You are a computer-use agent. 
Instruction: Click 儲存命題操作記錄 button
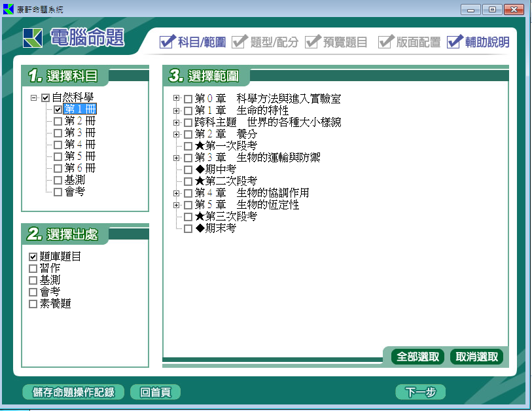[x=73, y=392]
